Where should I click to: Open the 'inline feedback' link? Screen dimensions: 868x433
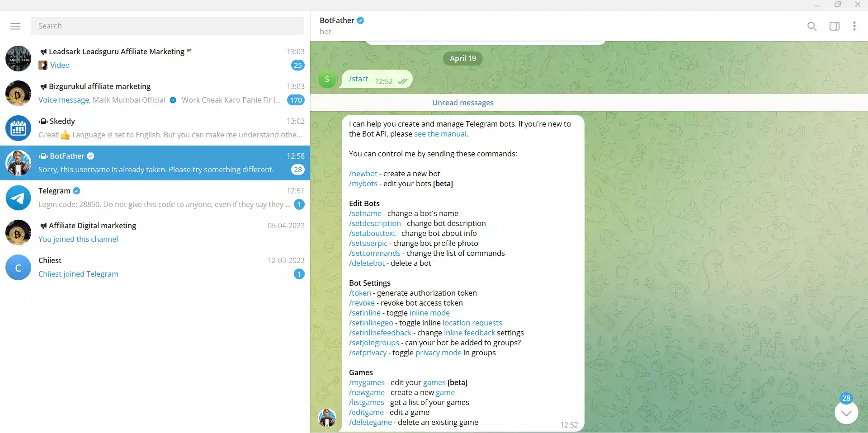coord(469,333)
